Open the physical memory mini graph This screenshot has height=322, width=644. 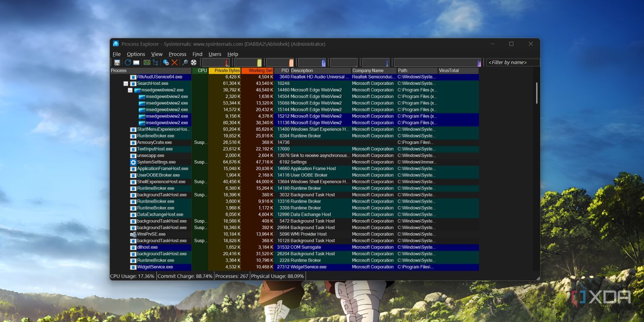pyautogui.click(x=280, y=62)
